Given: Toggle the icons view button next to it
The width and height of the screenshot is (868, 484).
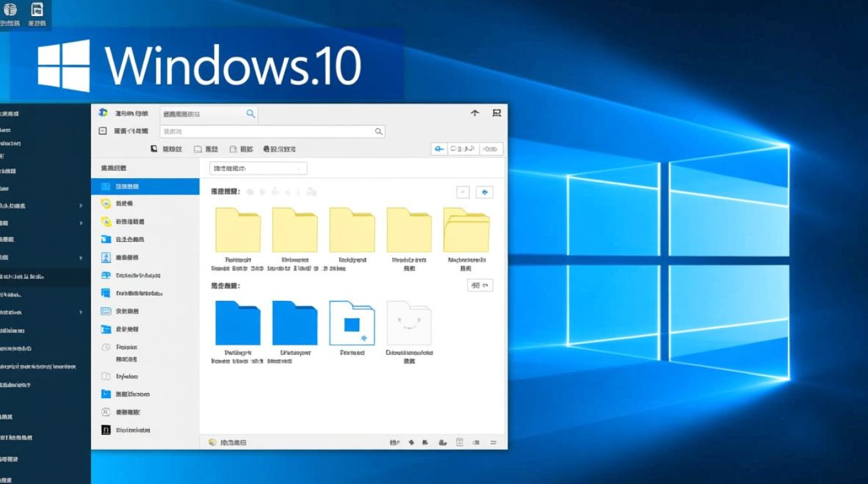Looking at the screenshot, I should [x=490, y=148].
